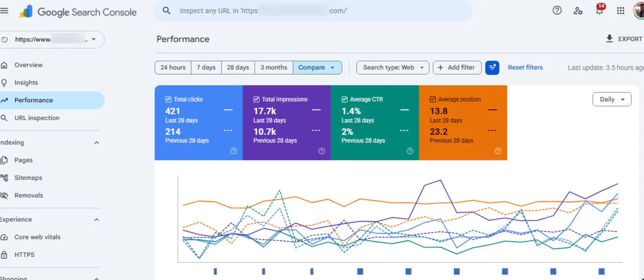This screenshot has height=280, width=644.
Task: Open notifications bell with 14 badge
Action: [x=599, y=10]
